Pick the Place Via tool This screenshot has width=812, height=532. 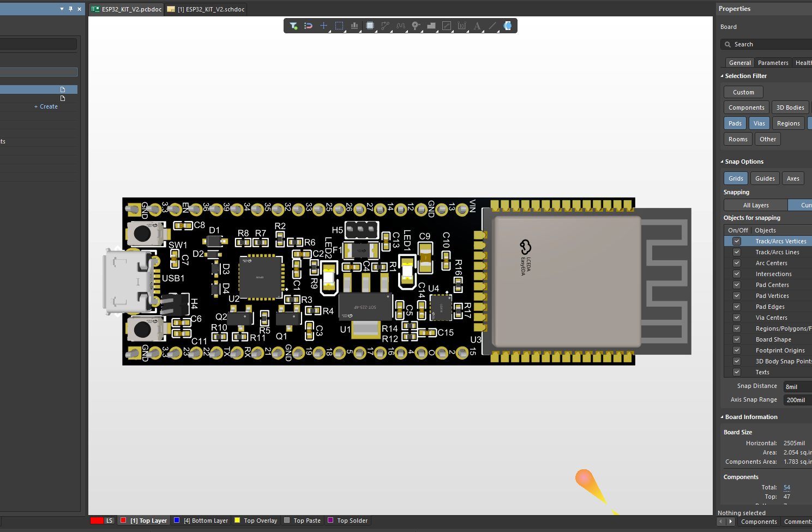tap(416, 26)
